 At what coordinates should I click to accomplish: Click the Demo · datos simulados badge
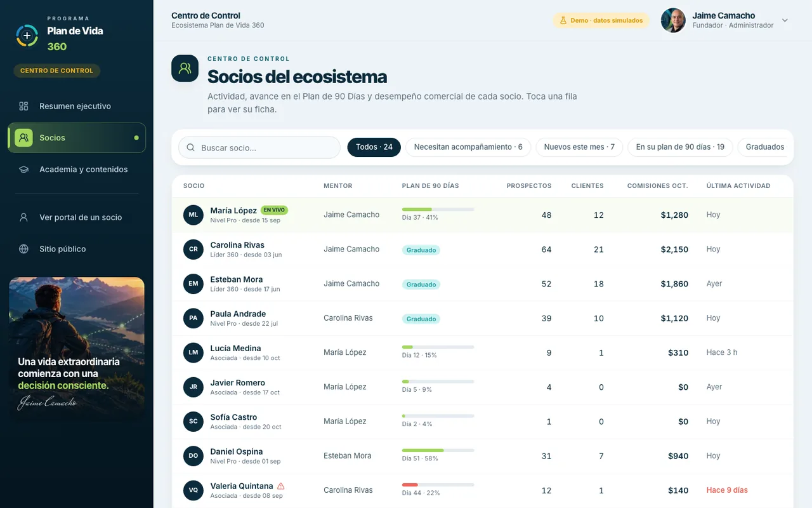click(601, 20)
